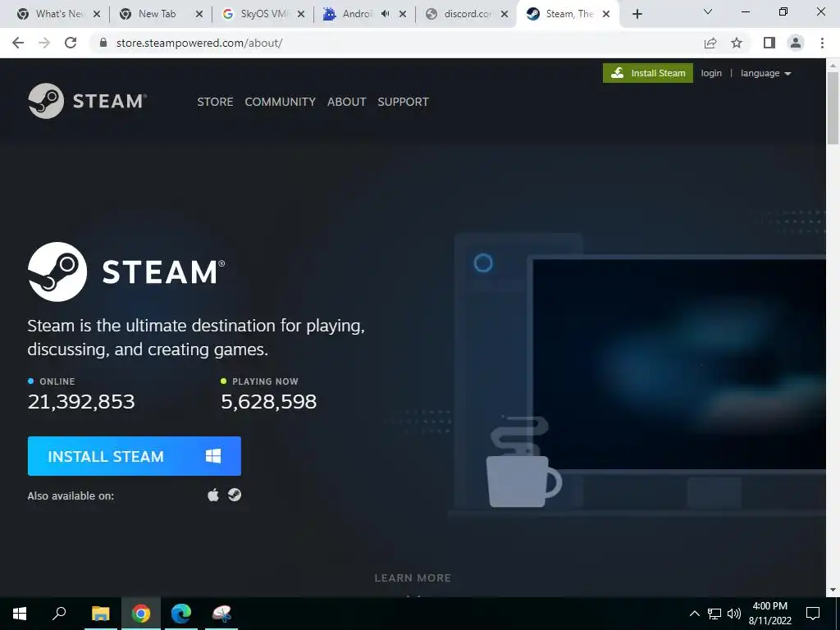Mute the Android tab audio icon
The height and width of the screenshot is (630, 840).
coord(386,14)
